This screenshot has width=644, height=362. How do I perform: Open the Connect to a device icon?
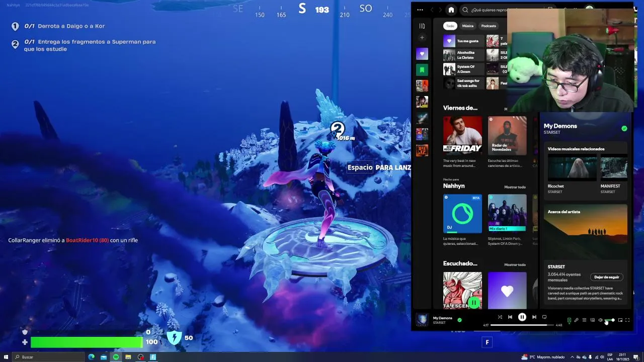(592, 320)
